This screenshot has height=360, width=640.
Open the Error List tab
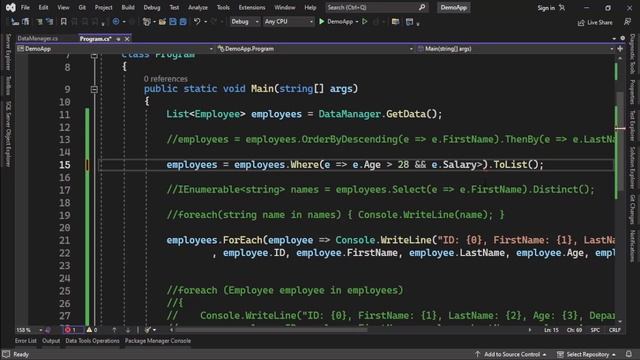pyautogui.click(x=26, y=340)
